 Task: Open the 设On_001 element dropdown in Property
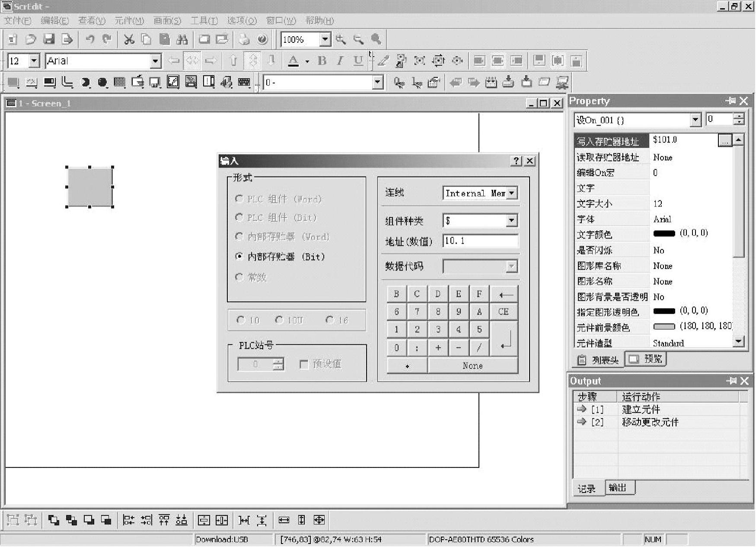[x=695, y=120]
